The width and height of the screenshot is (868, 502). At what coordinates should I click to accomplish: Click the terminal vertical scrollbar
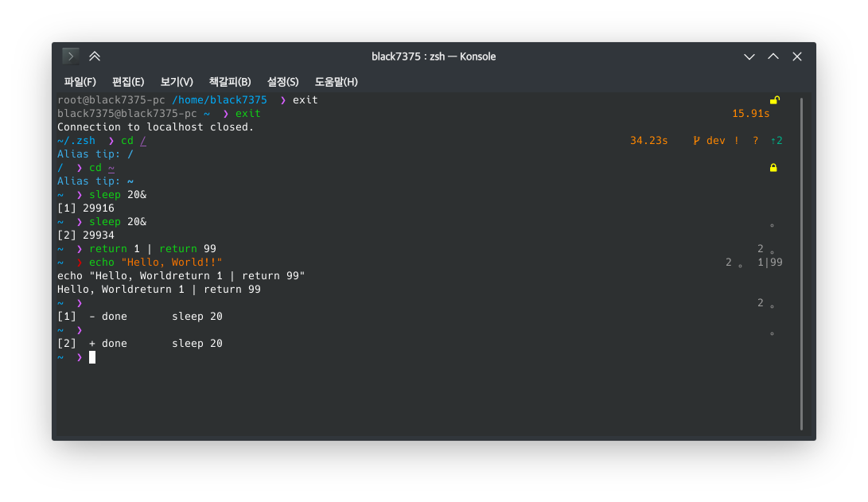coord(802,264)
